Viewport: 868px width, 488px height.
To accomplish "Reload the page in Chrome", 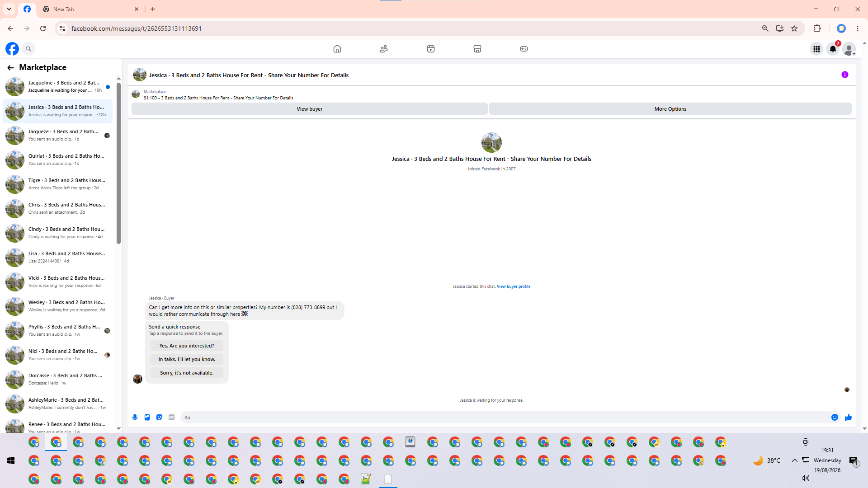I will (x=43, y=28).
